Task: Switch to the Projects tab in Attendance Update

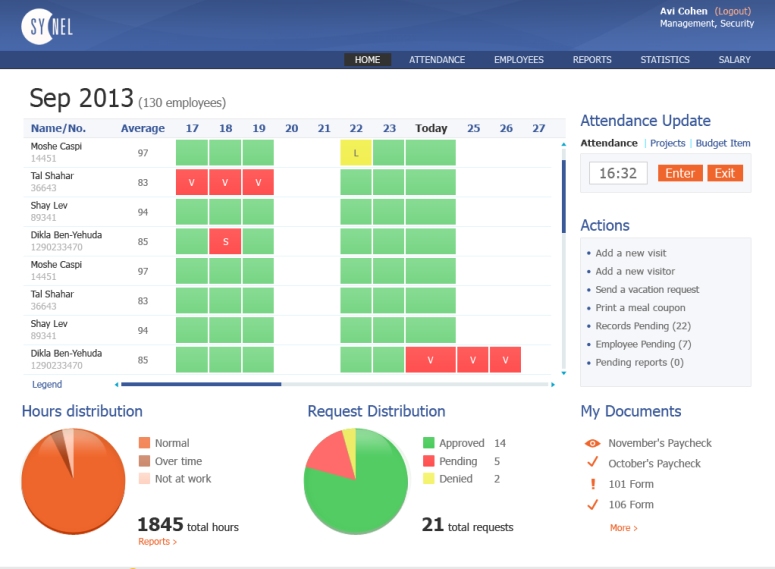Action: click(x=667, y=144)
